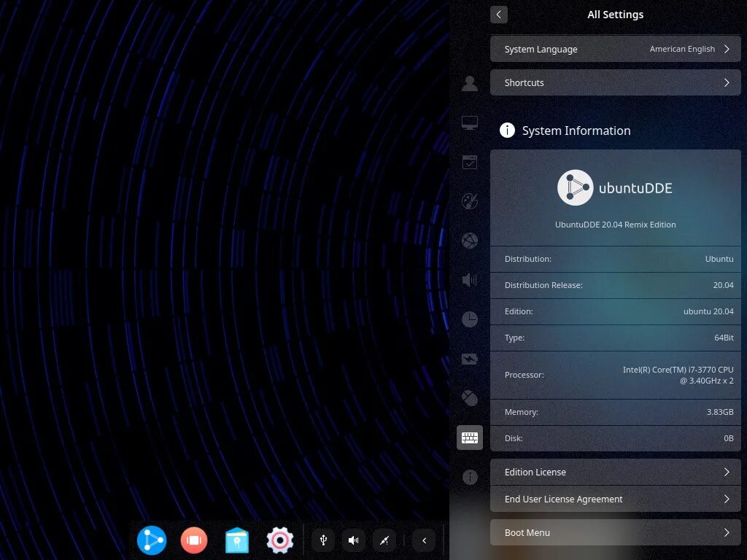Go back using the All Settings arrow

[x=498, y=15]
